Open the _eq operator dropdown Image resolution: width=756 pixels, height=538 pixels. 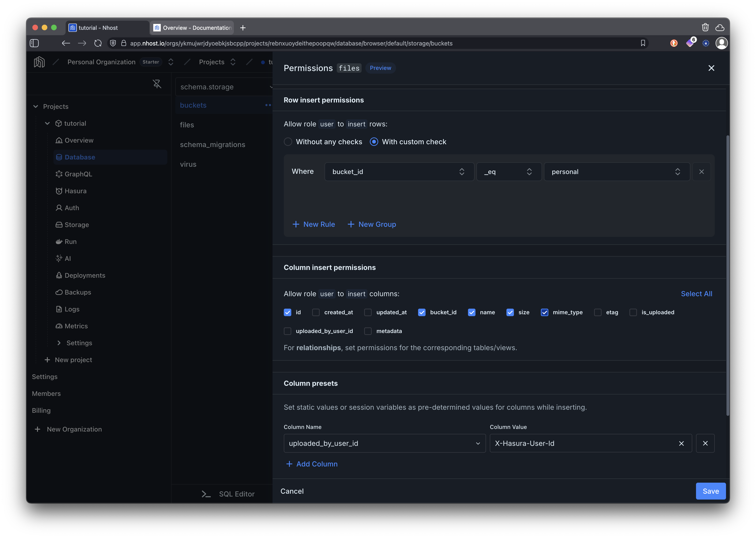(509, 172)
